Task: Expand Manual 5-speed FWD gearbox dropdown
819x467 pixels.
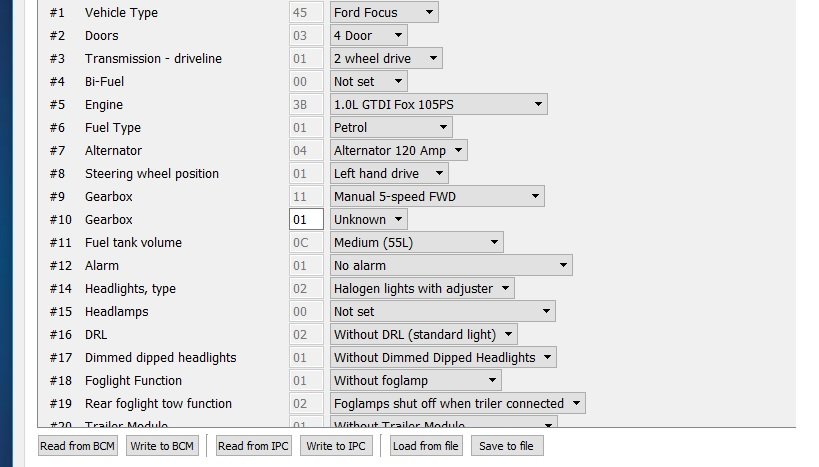Action: tap(437, 197)
